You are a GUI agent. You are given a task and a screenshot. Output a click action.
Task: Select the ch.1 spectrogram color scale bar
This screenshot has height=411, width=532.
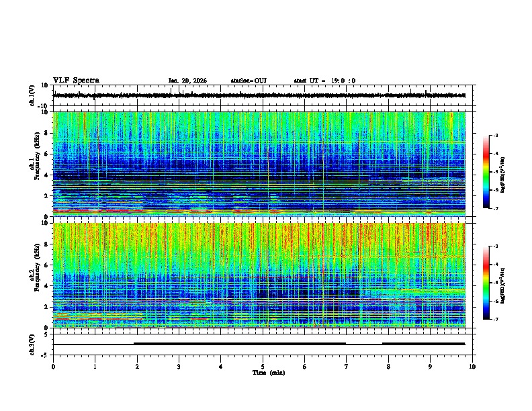(486, 172)
